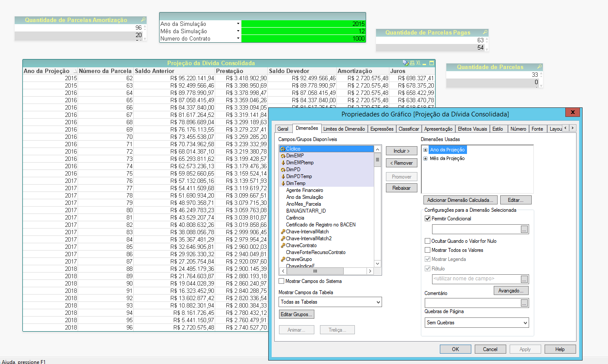Click the Incluir > button
The height and width of the screenshot is (364, 608).
point(401,151)
